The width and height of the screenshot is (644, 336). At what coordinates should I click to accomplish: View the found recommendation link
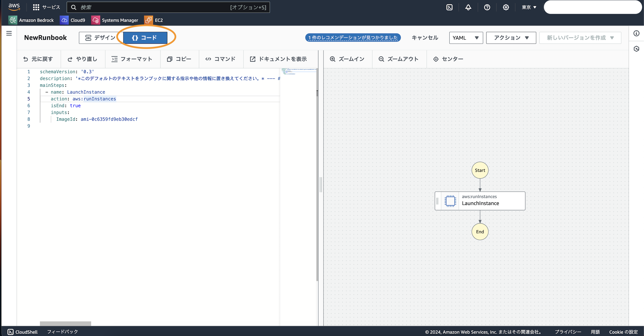(353, 37)
